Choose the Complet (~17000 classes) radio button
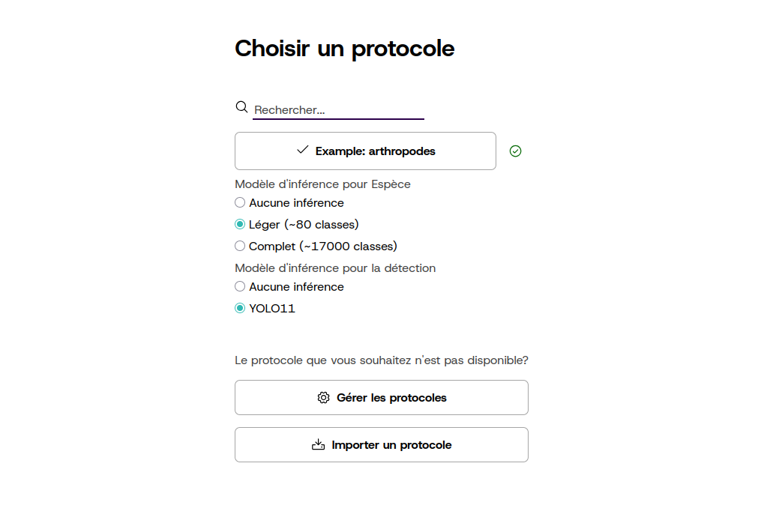Screen dimensions: 764x532 click(x=240, y=247)
